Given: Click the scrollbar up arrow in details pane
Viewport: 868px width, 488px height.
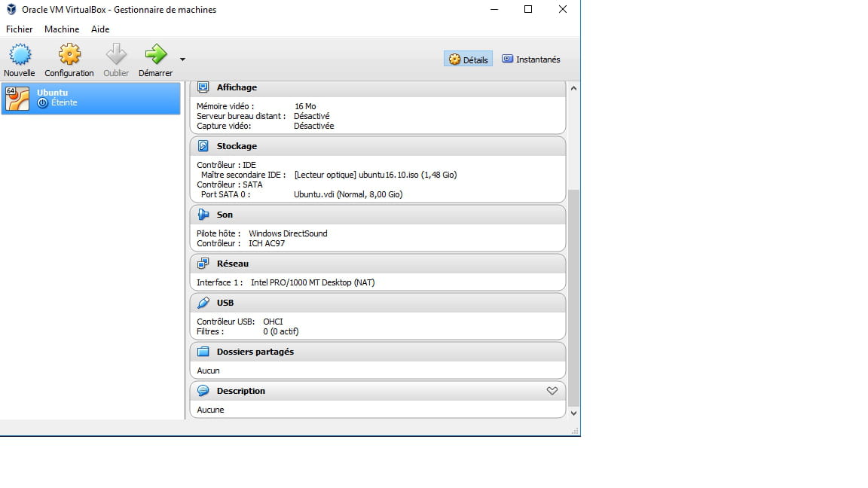Looking at the screenshot, I should tap(573, 89).
